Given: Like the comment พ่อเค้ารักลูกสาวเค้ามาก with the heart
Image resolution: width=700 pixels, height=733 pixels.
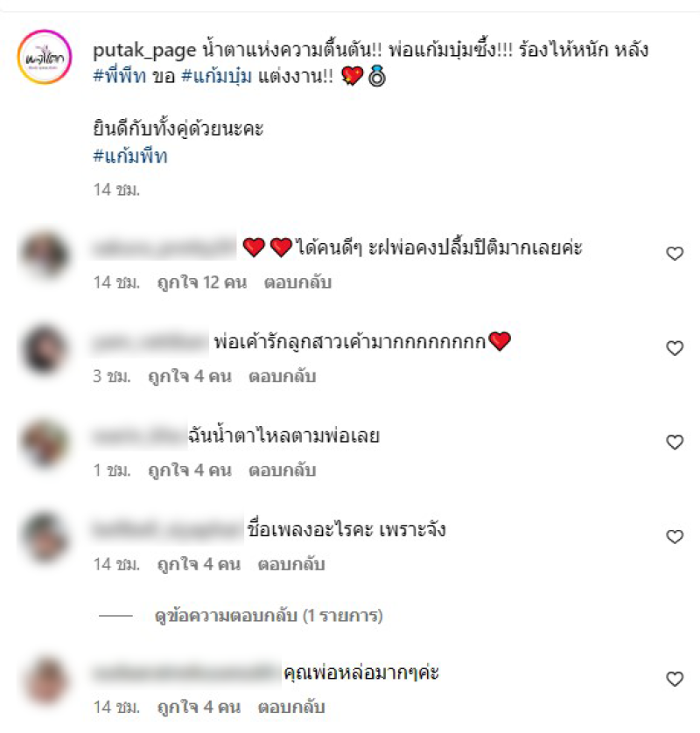Looking at the screenshot, I should [675, 348].
